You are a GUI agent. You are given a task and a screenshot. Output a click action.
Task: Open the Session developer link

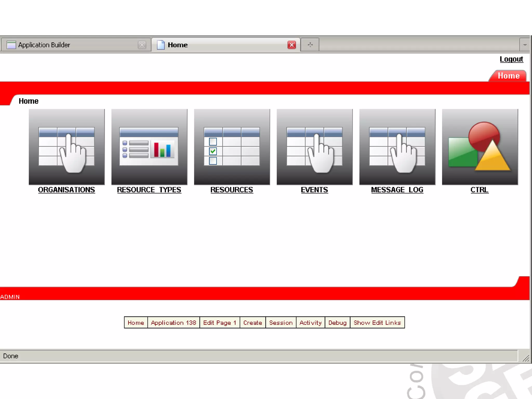tap(281, 323)
